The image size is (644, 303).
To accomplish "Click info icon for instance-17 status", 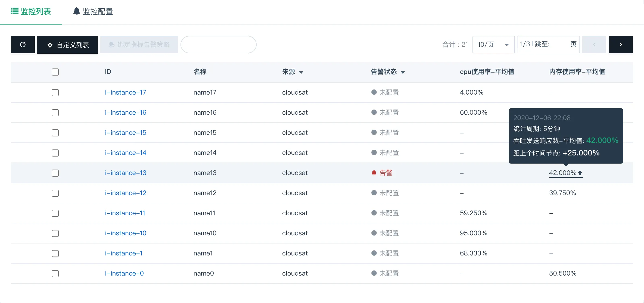I will pos(374,92).
